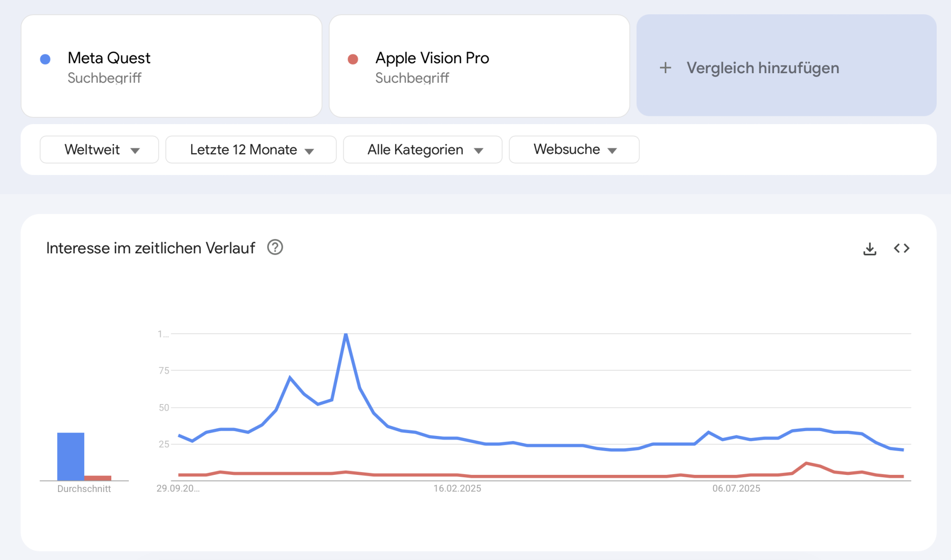Expand the Letzte 12 Monate dropdown
The height and width of the screenshot is (560, 951).
(x=251, y=150)
